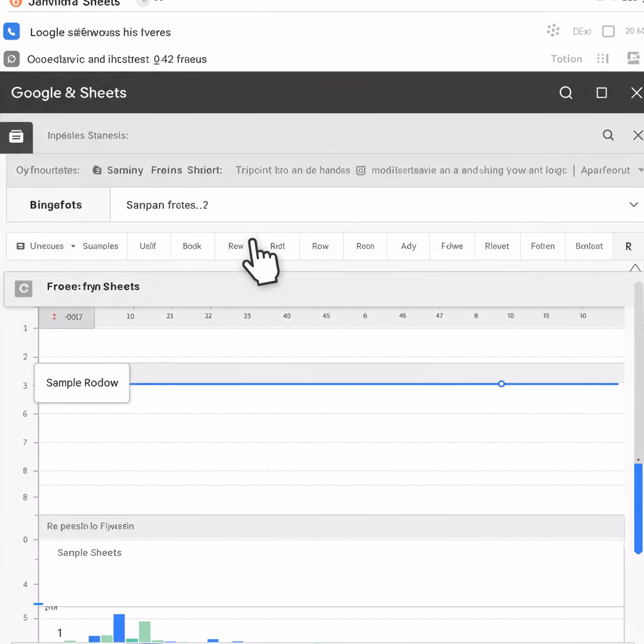644x644 pixels.
Task: Open the Unesues dropdown arrow
Action: [x=73, y=246]
